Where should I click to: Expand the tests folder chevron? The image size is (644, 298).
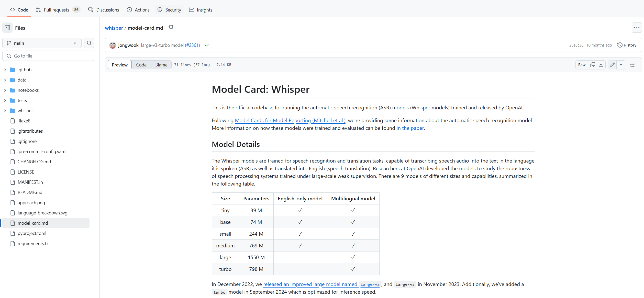pyautogui.click(x=5, y=100)
